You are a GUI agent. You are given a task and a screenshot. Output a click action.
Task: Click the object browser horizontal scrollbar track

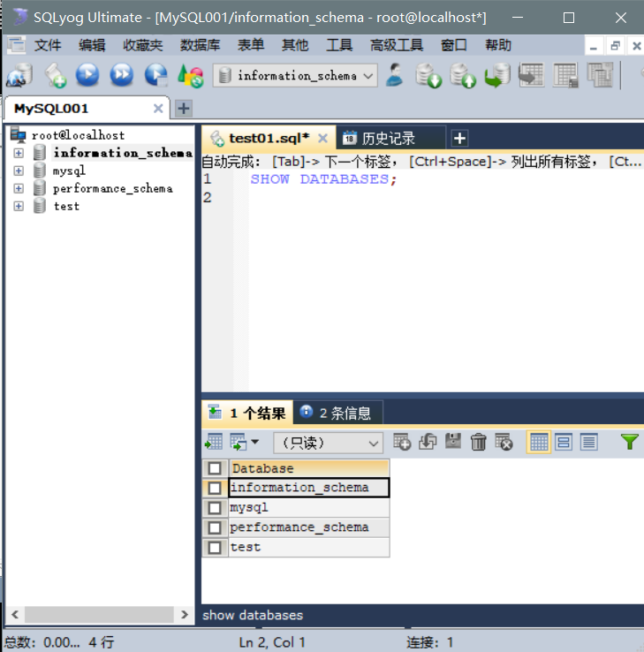[x=99, y=615]
